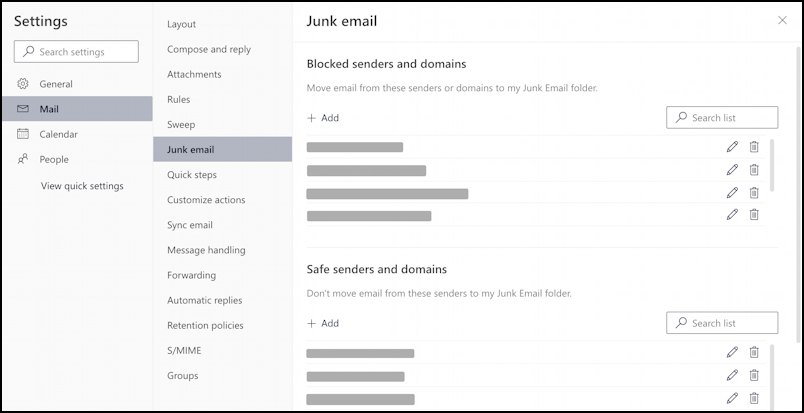Edit the first blocked sender entry

click(732, 147)
